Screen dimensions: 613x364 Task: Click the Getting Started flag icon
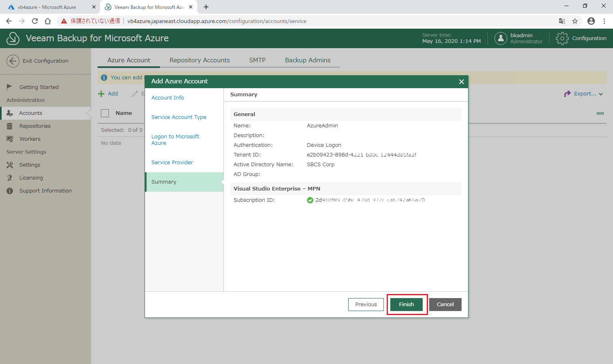[x=9, y=87]
